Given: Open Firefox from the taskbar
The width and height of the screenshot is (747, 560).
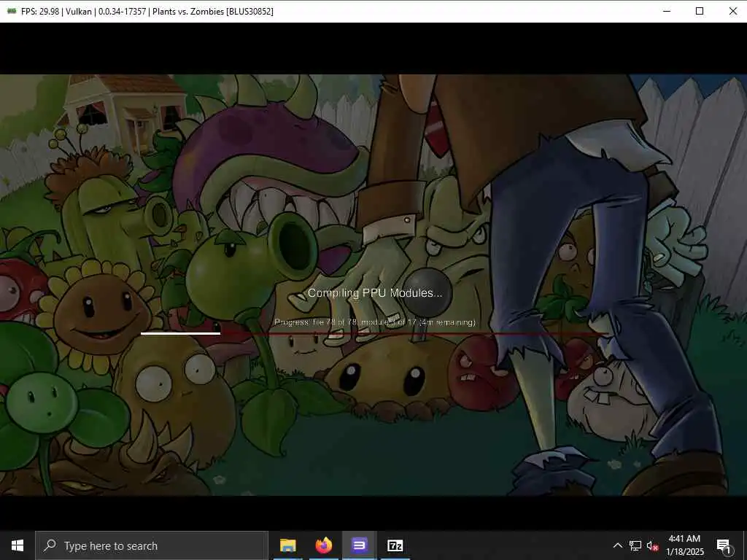Looking at the screenshot, I should click(x=323, y=545).
